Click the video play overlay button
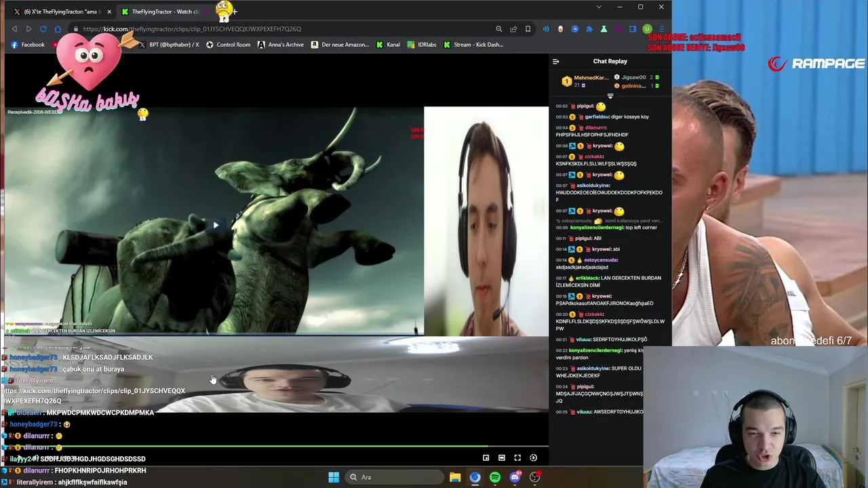Viewport: 868px width, 488px height. 216,225
